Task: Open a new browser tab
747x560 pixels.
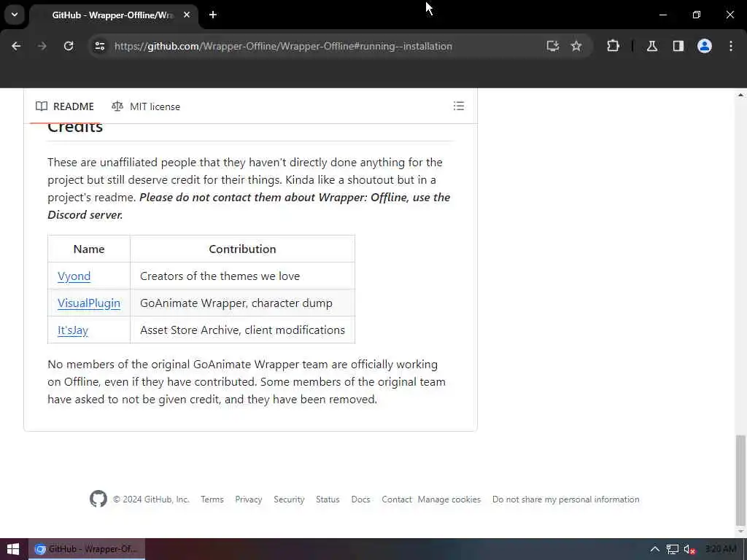Action: (x=213, y=15)
